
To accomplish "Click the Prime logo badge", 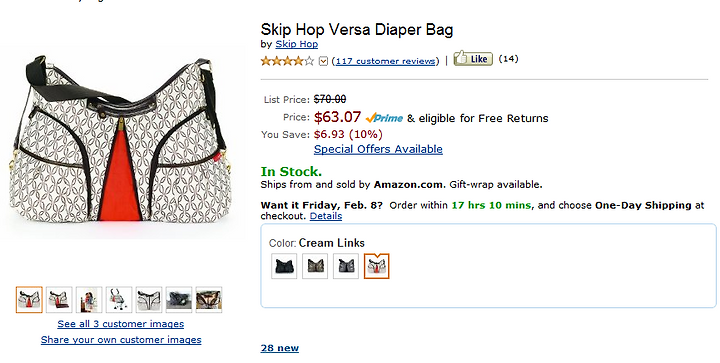I will coord(384,118).
